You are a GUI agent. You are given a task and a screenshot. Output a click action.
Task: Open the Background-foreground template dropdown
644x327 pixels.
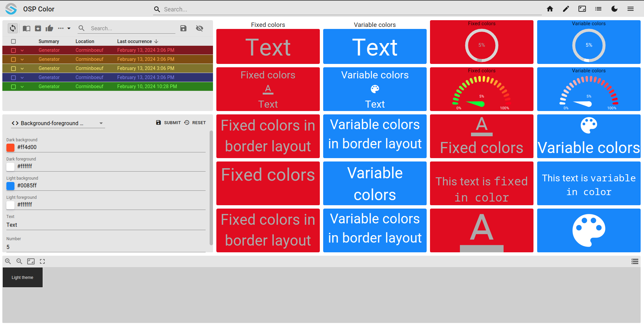(x=58, y=123)
